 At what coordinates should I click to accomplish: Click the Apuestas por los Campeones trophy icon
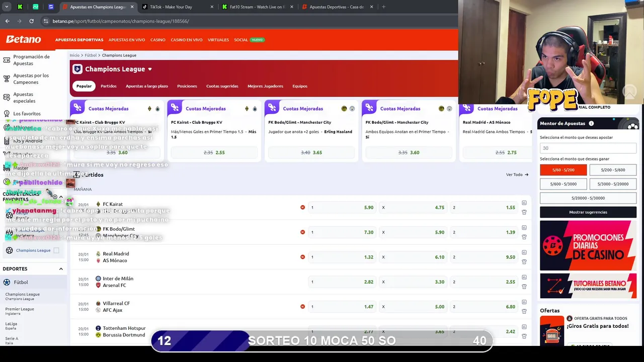(7, 79)
